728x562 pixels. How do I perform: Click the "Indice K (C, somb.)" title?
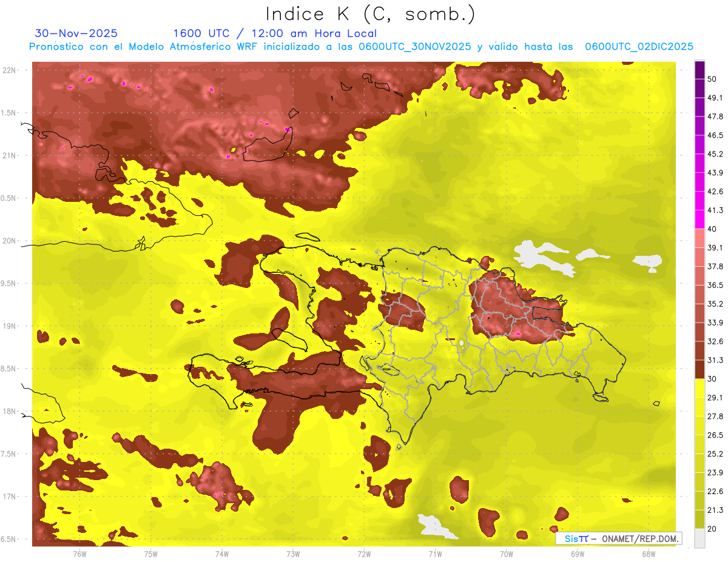(371, 15)
